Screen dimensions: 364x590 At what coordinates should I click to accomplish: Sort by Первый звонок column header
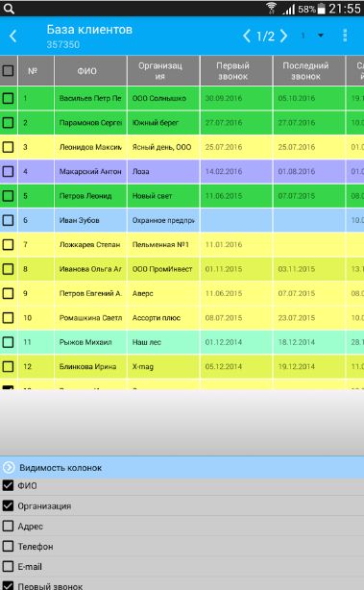click(x=236, y=71)
